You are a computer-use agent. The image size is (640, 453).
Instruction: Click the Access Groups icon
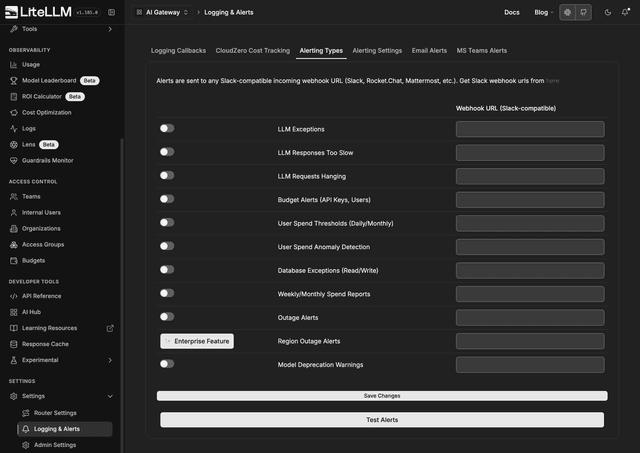coord(13,244)
